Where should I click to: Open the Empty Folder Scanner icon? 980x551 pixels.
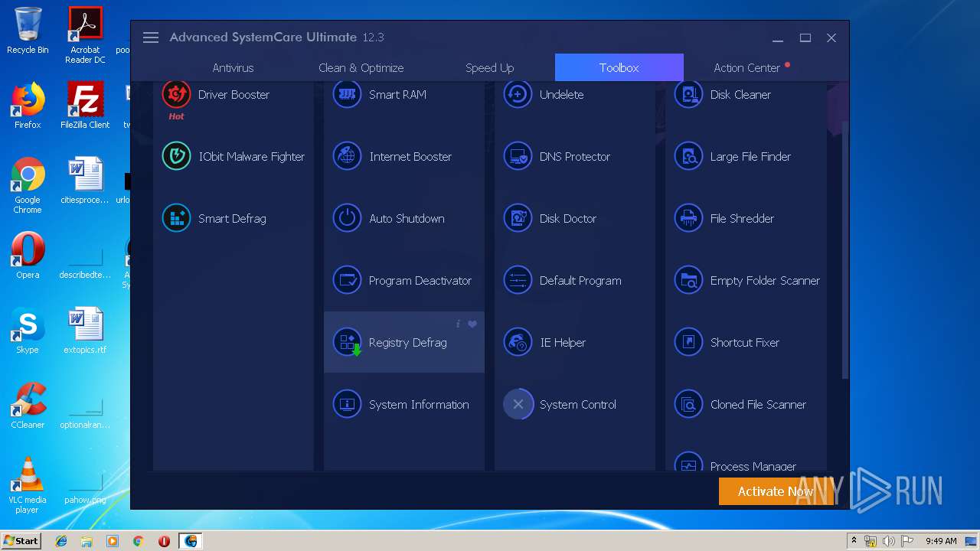[688, 280]
